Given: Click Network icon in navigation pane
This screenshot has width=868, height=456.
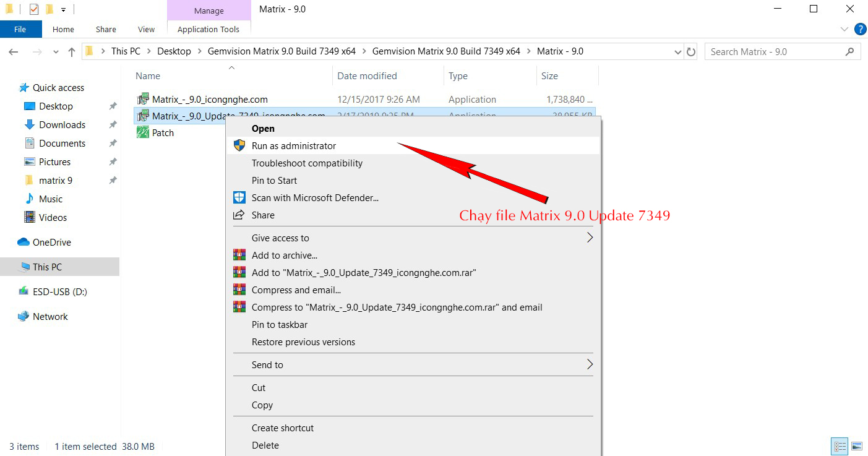Looking at the screenshot, I should 24,316.
